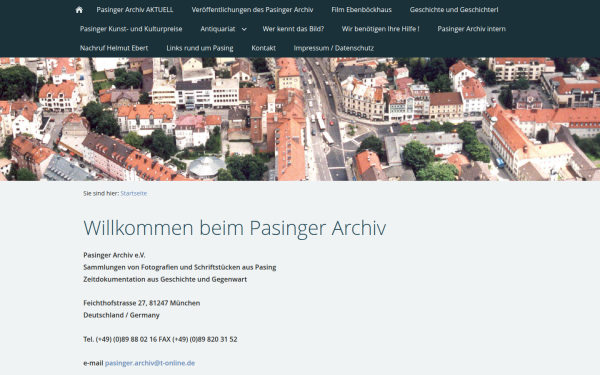Viewport: 600px width, 375px height.
Task: Open Pasinger Kunst- und Kulturpreise
Action: click(x=131, y=29)
